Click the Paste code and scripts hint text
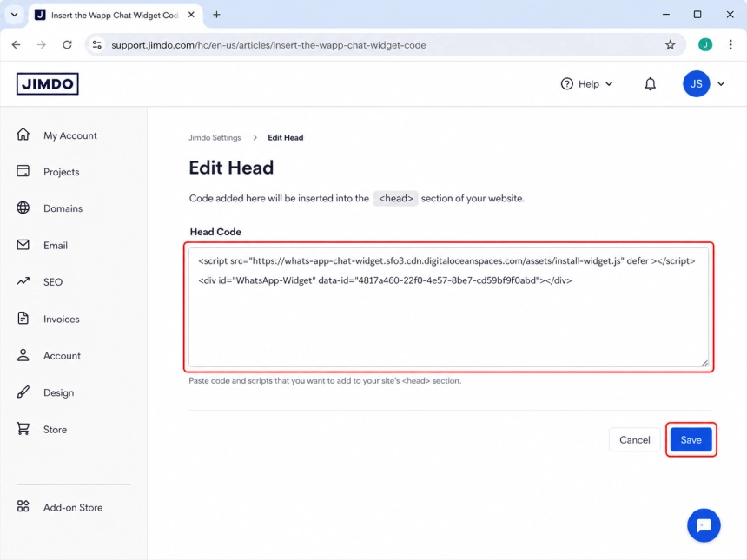Screen dimensions: 747x560 pos(325,380)
